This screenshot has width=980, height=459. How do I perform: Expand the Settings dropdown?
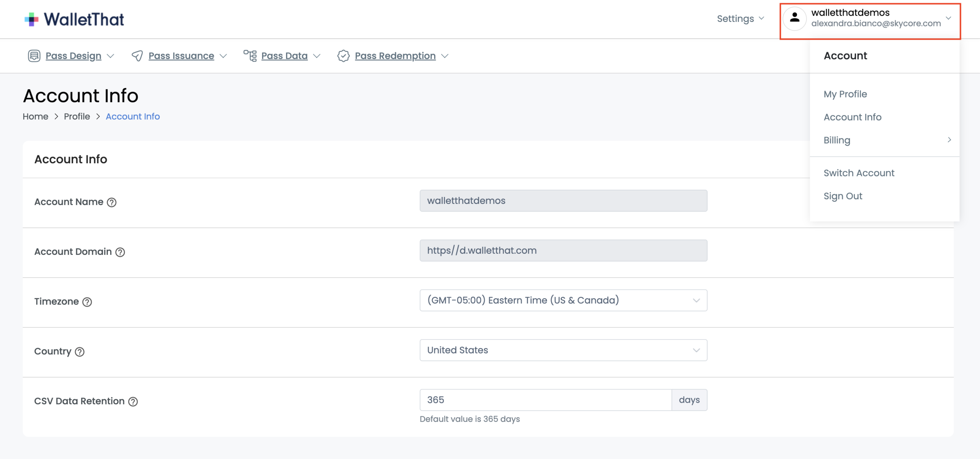pos(740,18)
